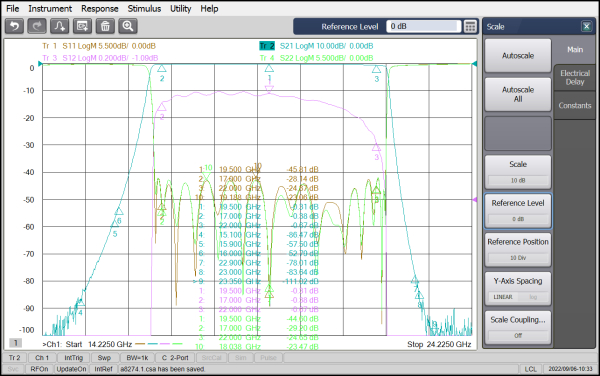
Task: Open the Response menu
Action: (99, 8)
